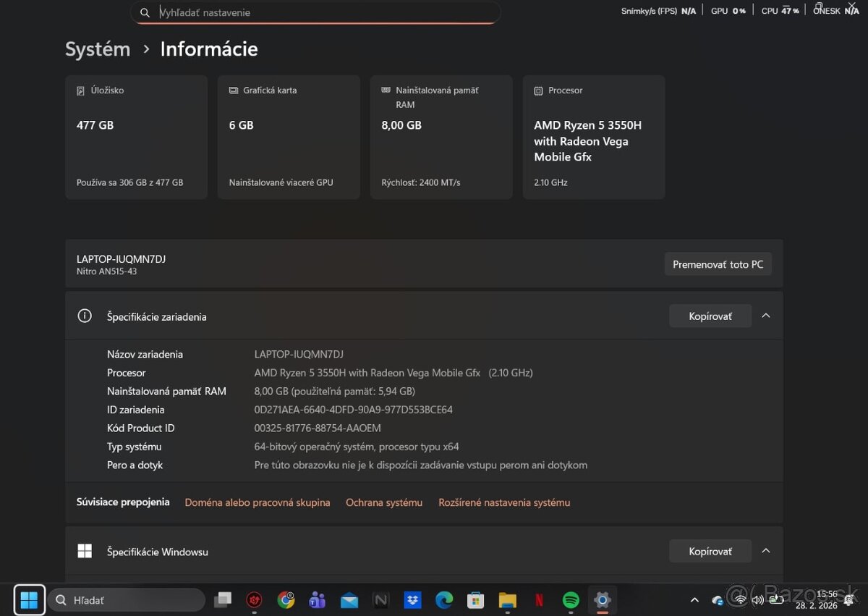Click the Premenovať toto PC button
This screenshot has width=868, height=616.
718,263
